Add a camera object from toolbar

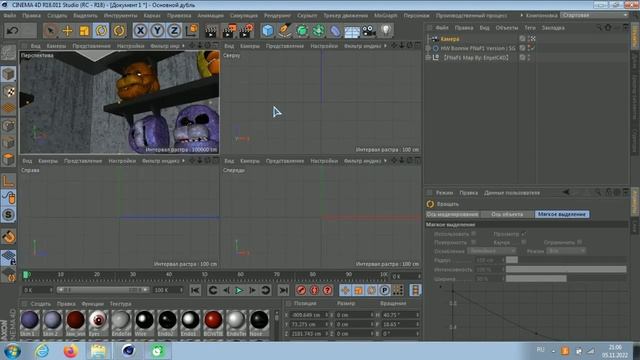(369, 31)
